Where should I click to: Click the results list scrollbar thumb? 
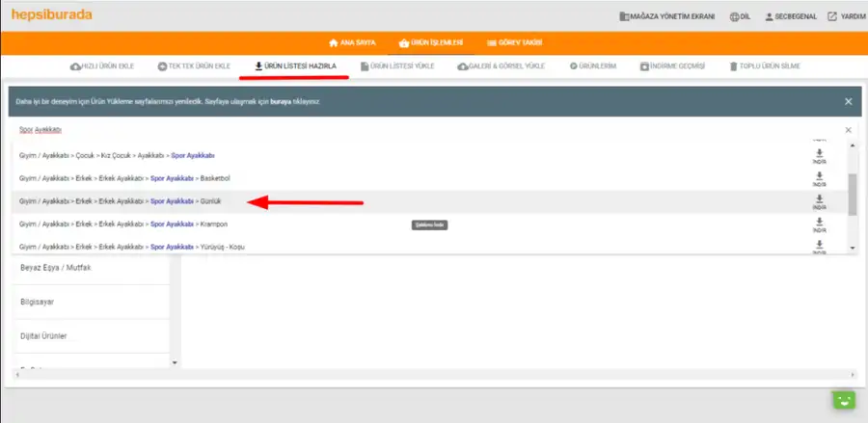(853, 194)
